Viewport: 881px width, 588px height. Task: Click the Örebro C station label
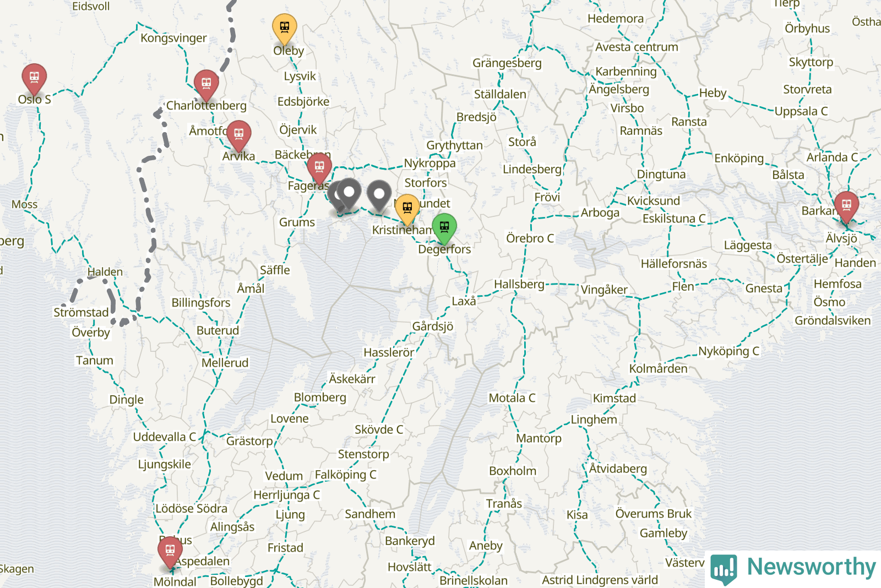[530, 238]
